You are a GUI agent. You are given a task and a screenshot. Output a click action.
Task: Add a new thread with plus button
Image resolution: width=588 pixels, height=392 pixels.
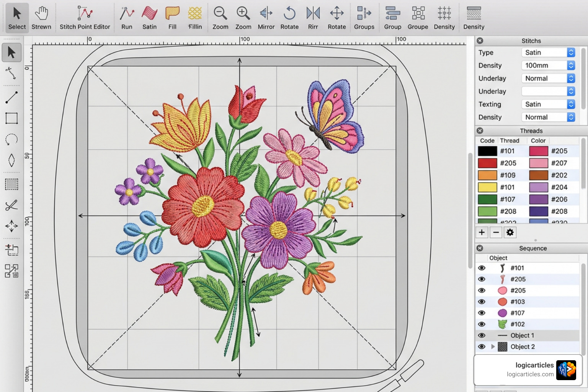482,232
